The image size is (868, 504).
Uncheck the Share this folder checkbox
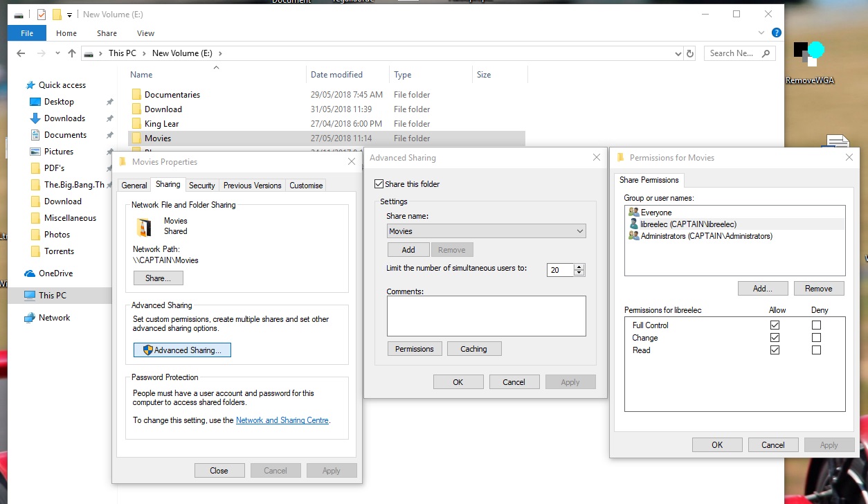point(379,184)
